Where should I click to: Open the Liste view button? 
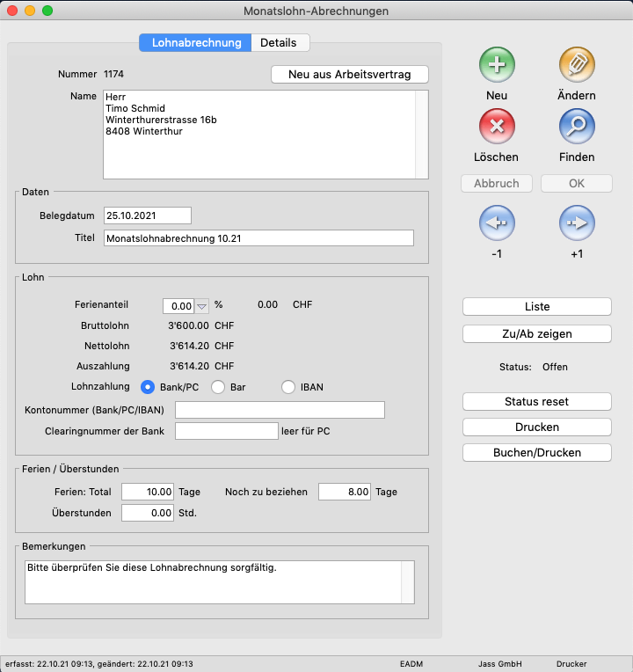pyautogui.click(x=536, y=307)
